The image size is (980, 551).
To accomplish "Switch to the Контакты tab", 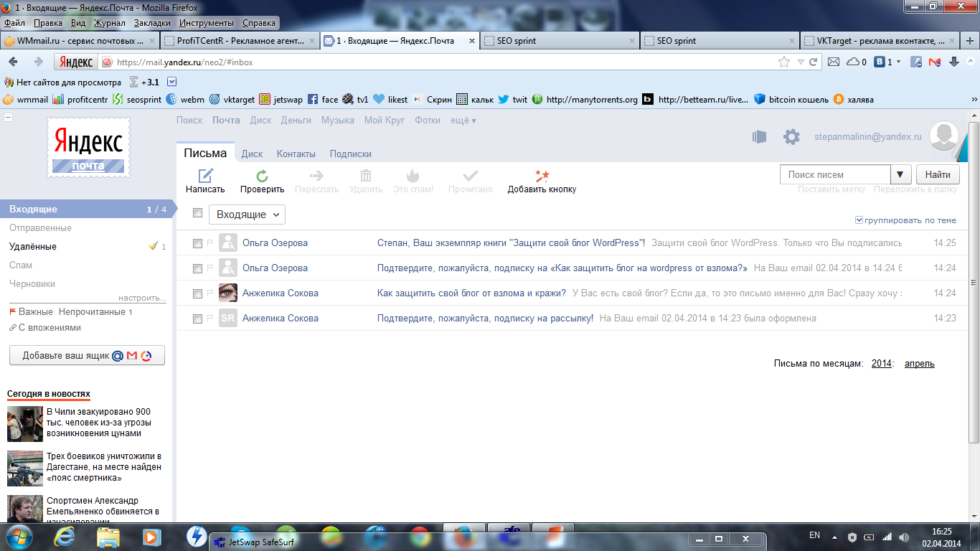I will pos(296,154).
